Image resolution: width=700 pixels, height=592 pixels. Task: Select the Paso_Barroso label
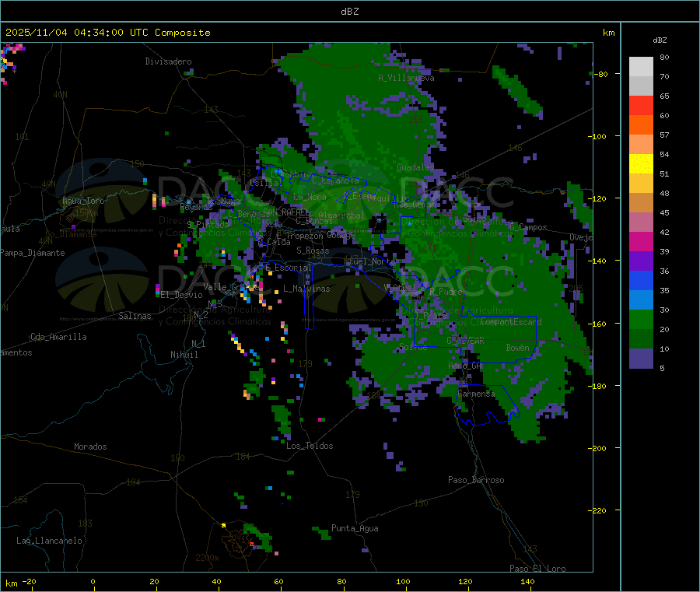476,481
